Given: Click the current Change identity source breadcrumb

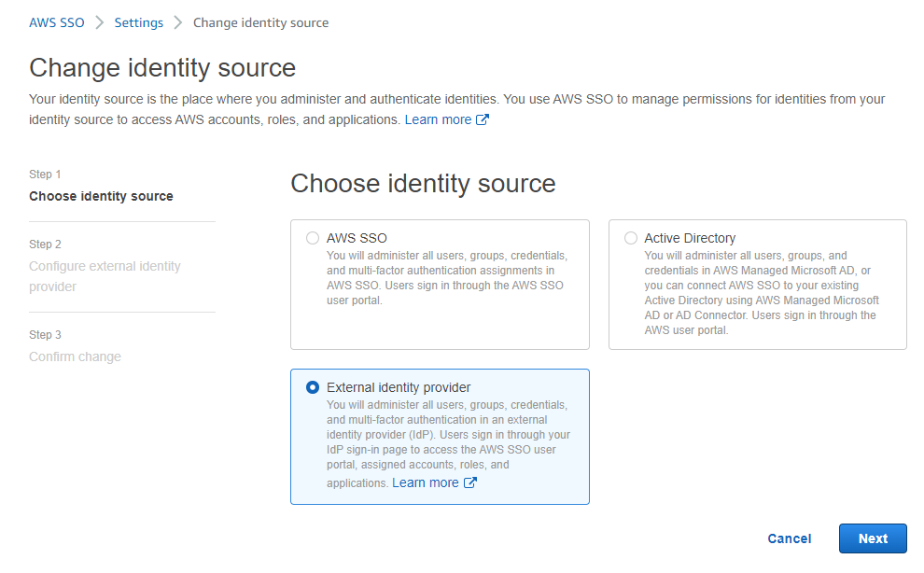Looking at the screenshot, I should (x=260, y=22).
